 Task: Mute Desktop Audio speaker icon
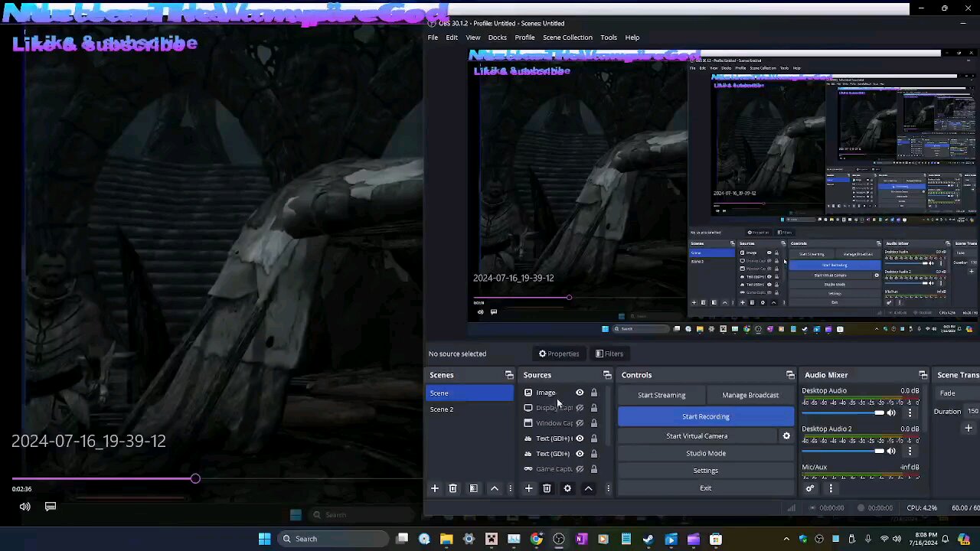pos(891,412)
